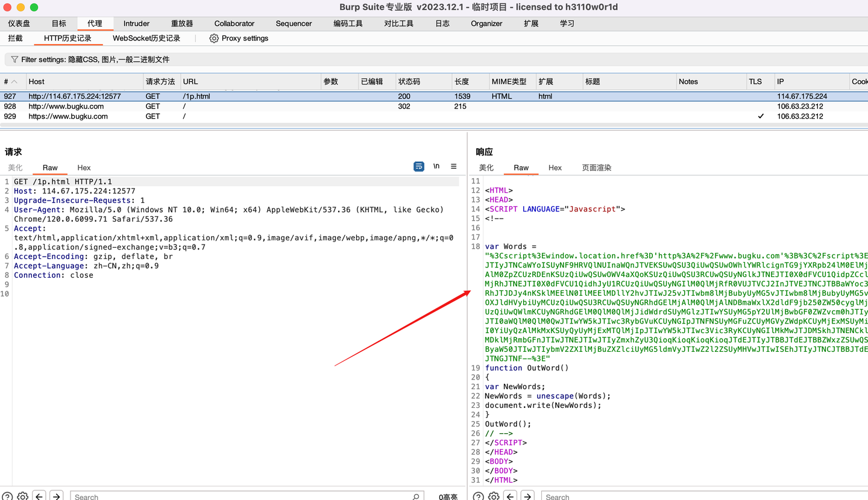Click the Proxy settings gear icon
868x500 pixels.
pyautogui.click(x=214, y=38)
